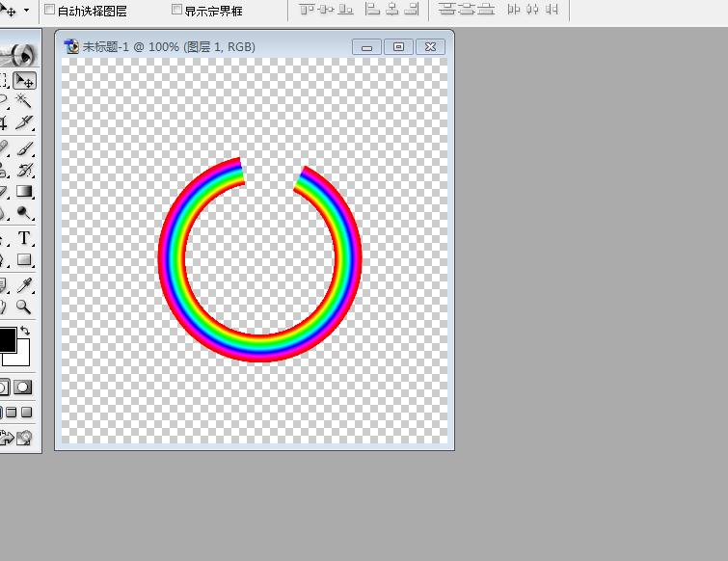Open Adobe Online from toolbox top

coord(18,55)
